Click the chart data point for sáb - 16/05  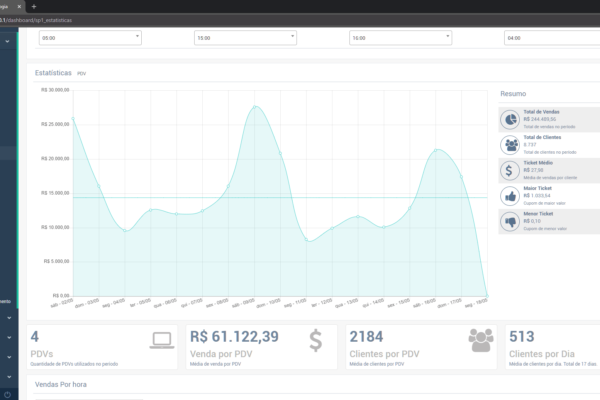click(x=436, y=150)
